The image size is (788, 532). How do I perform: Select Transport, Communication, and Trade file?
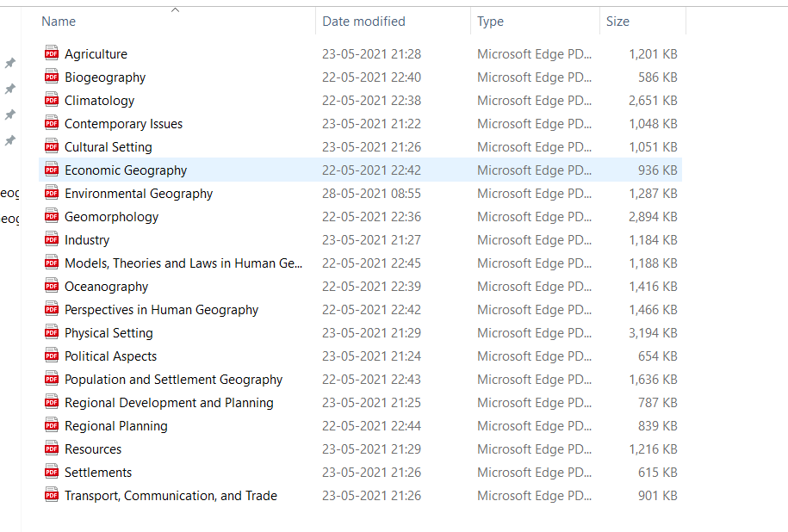(171, 496)
